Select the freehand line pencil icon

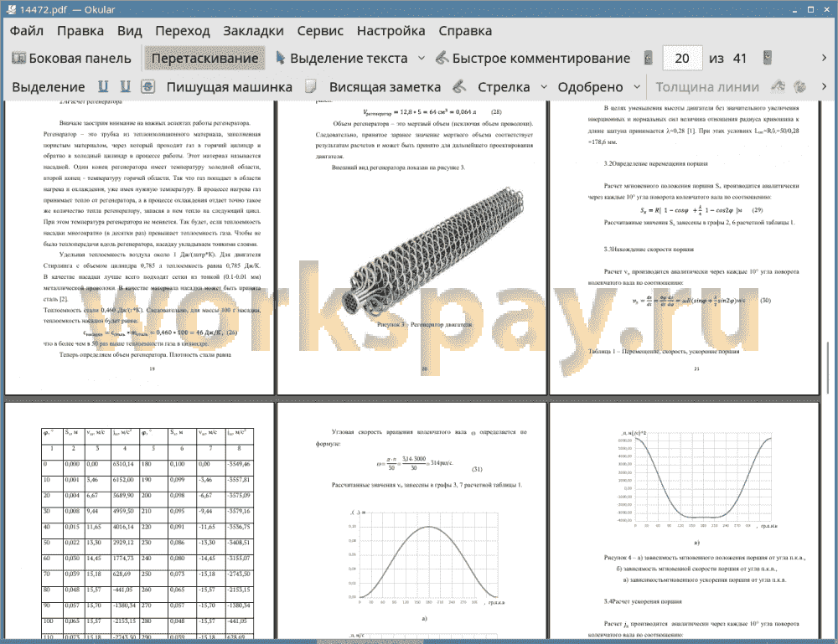click(x=459, y=86)
